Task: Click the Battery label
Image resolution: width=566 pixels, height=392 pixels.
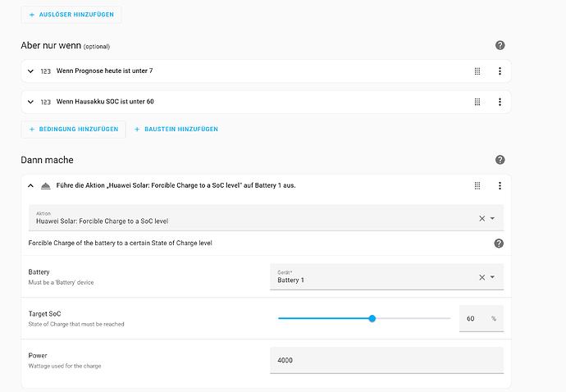Action: pyautogui.click(x=39, y=271)
